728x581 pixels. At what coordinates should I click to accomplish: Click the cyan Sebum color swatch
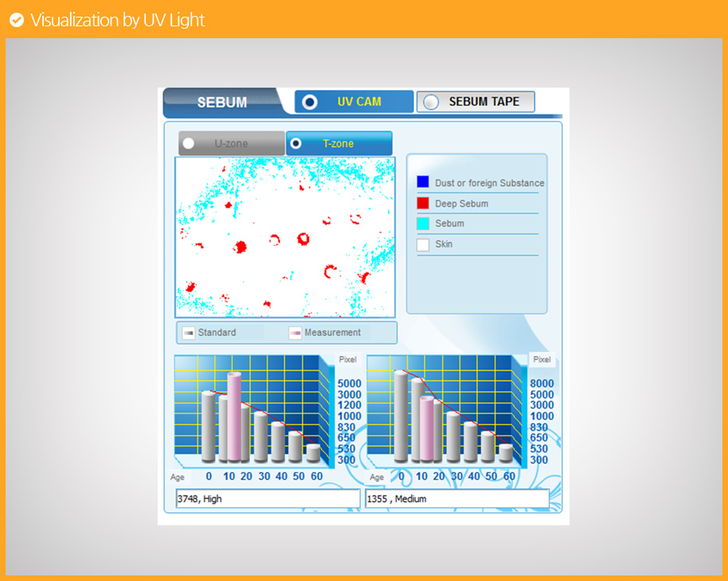pos(423,224)
